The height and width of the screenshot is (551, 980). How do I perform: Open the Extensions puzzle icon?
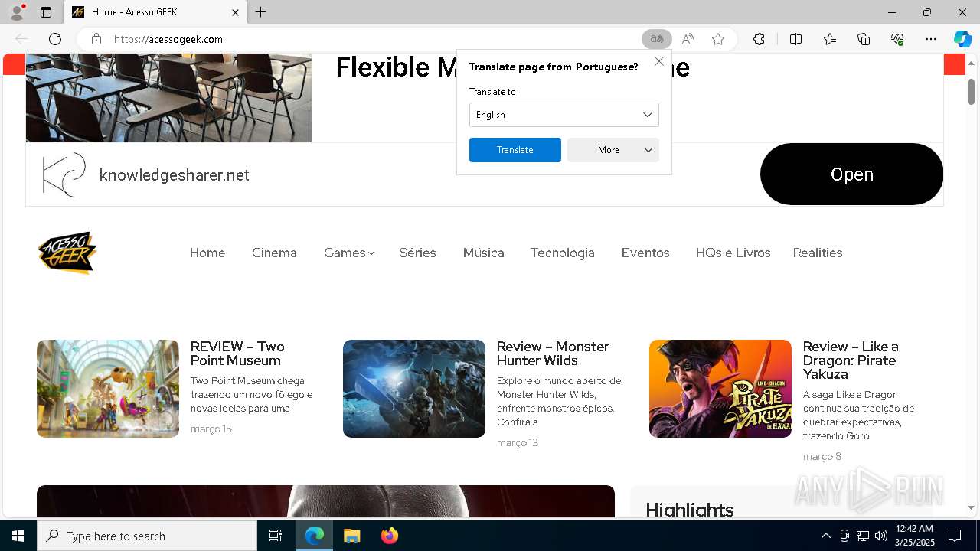click(759, 39)
